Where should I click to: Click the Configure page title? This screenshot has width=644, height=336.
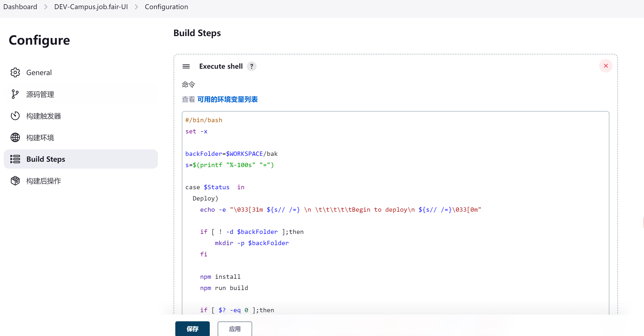[39, 40]
